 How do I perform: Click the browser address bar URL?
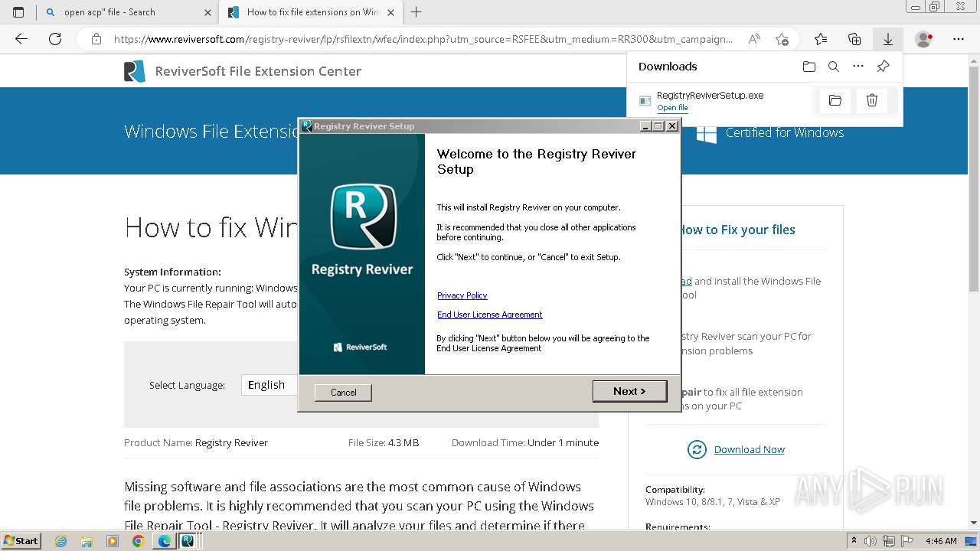[x=423, y=39]
